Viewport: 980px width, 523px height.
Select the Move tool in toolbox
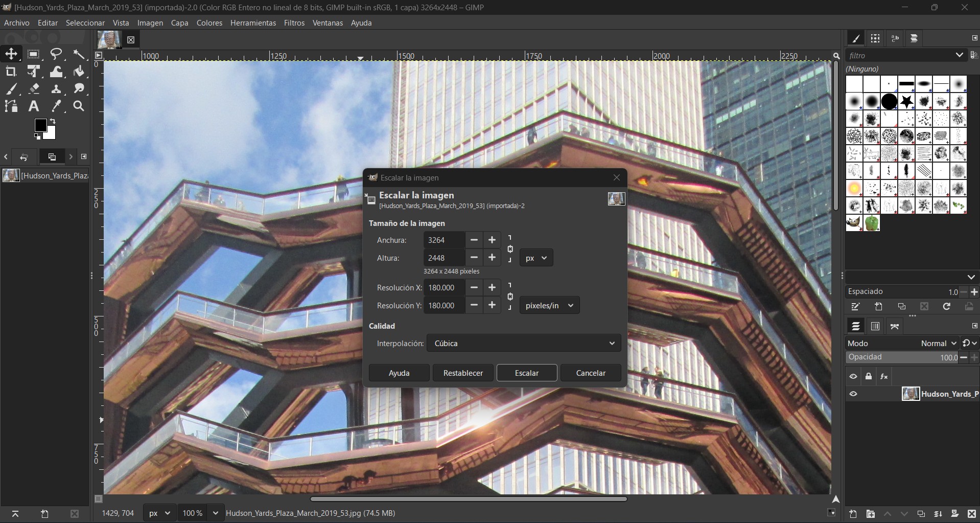(x=11, y=54)
